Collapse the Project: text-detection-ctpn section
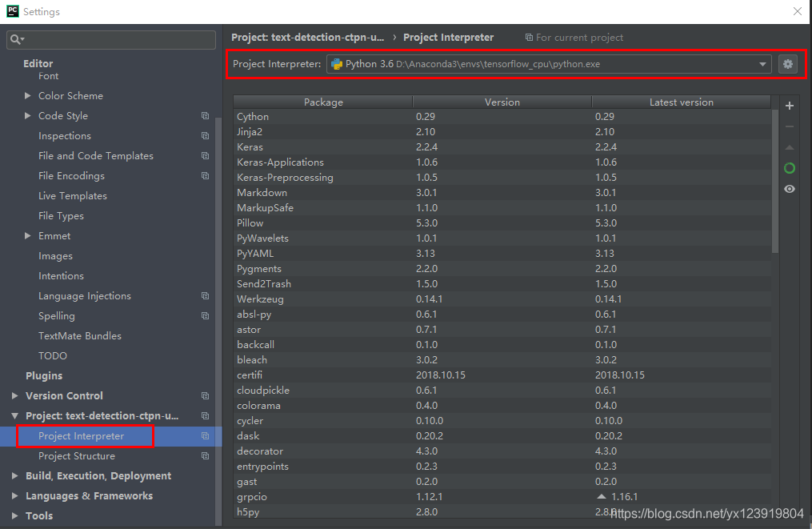 [14, 416]
